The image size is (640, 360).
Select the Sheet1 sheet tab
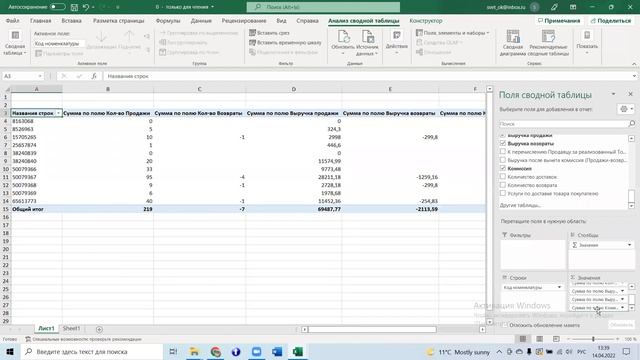[x=71, y=328]
